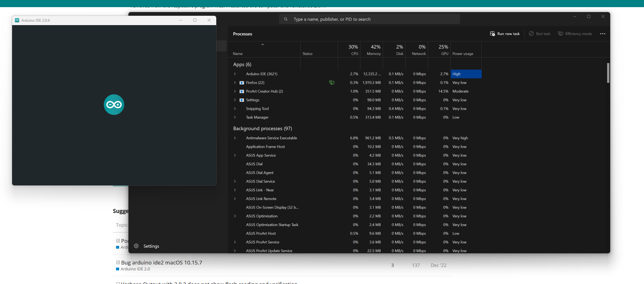Sort processes by GPU column
The height and width of the screenshot is (284, 644).
pos(439,50)
